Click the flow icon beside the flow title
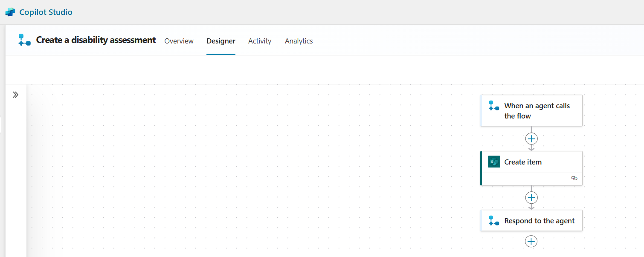The height and width of the screenshot is (257, 644). pos(24,40)
